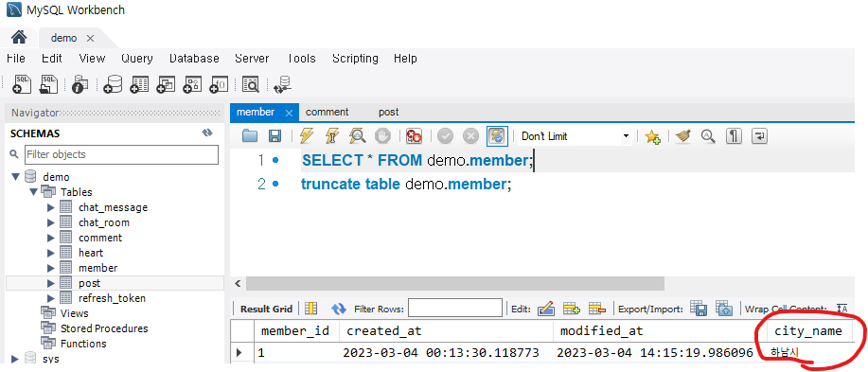868x372 pixels.
Task: Close the demo connection tab
Action: [x=90, y=38]
